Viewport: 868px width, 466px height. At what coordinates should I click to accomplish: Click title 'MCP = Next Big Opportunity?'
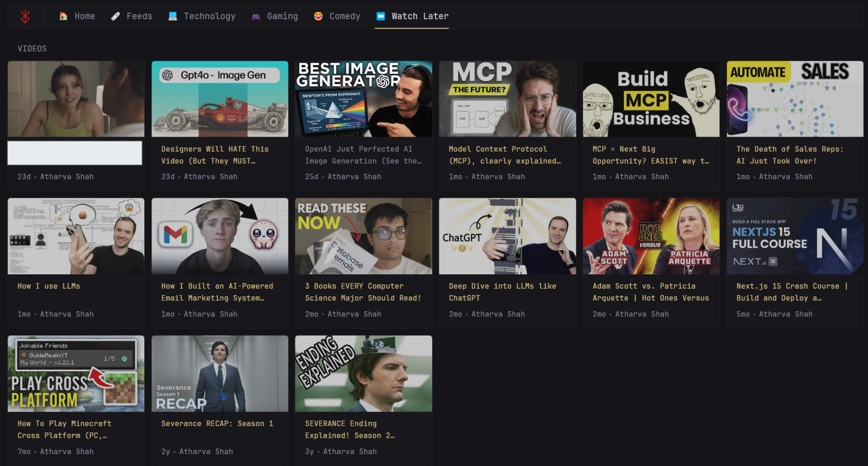(651, 155)
